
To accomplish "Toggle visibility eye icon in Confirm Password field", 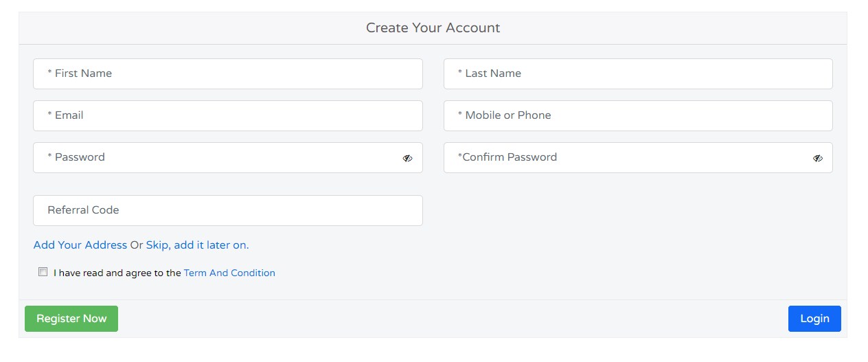I will pyautogui.click(x=817, y=158).
